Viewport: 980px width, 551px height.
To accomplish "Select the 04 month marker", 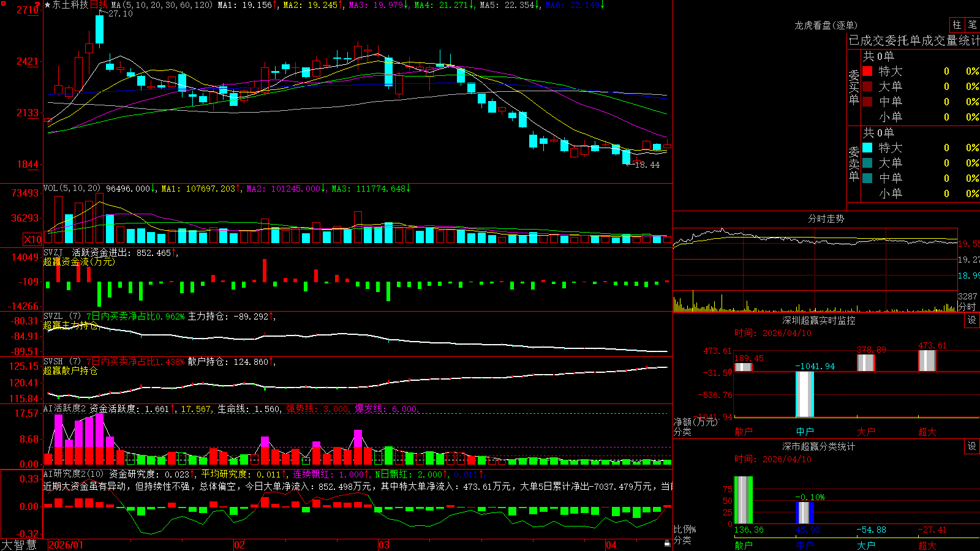I will click(611, 545).
